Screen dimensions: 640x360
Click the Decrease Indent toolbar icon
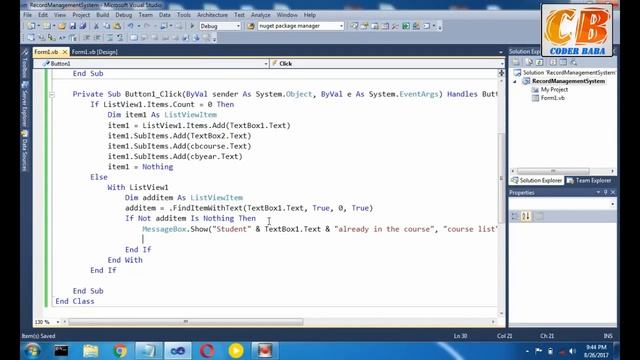point(87,38)
